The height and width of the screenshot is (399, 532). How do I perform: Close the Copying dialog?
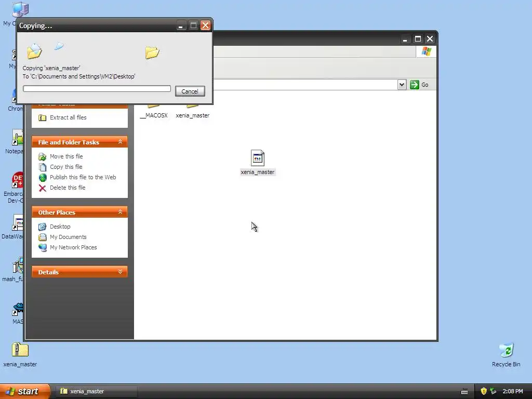pyautogui.click(x=205, y=25)
